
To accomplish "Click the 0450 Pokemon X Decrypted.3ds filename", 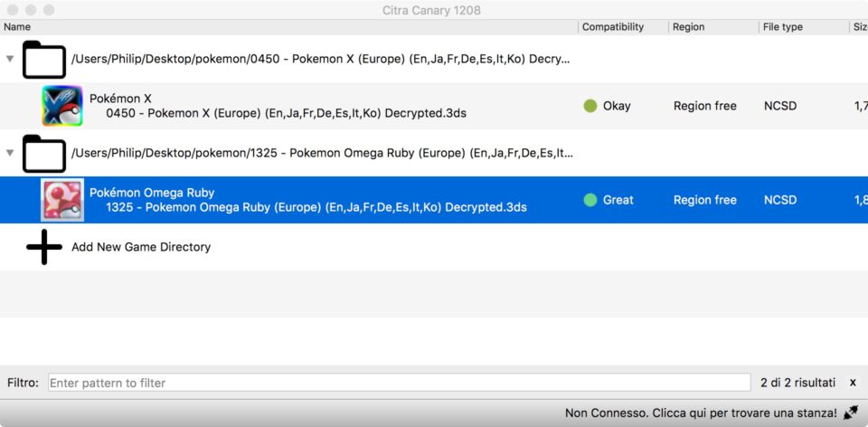I will coord(287,113).
